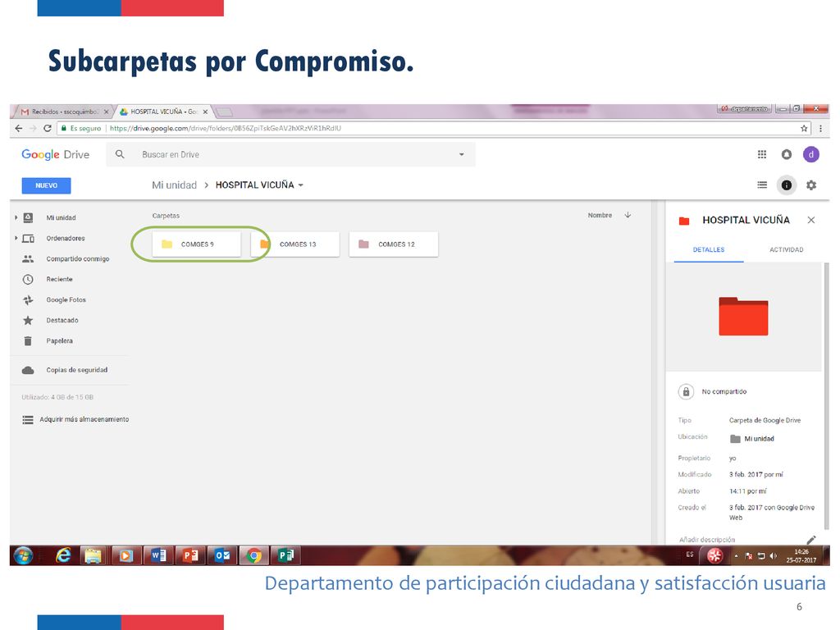Open the Windows Start button
840x630 pixels.
tap(23, 555)
